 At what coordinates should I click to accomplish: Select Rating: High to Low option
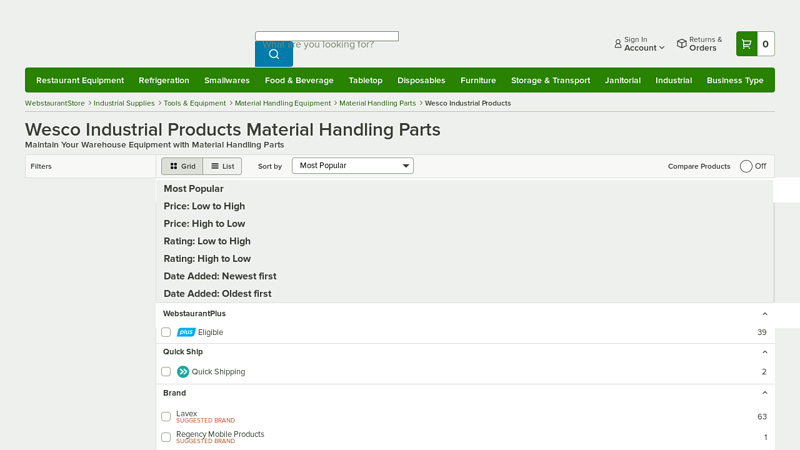click(207, 259)
